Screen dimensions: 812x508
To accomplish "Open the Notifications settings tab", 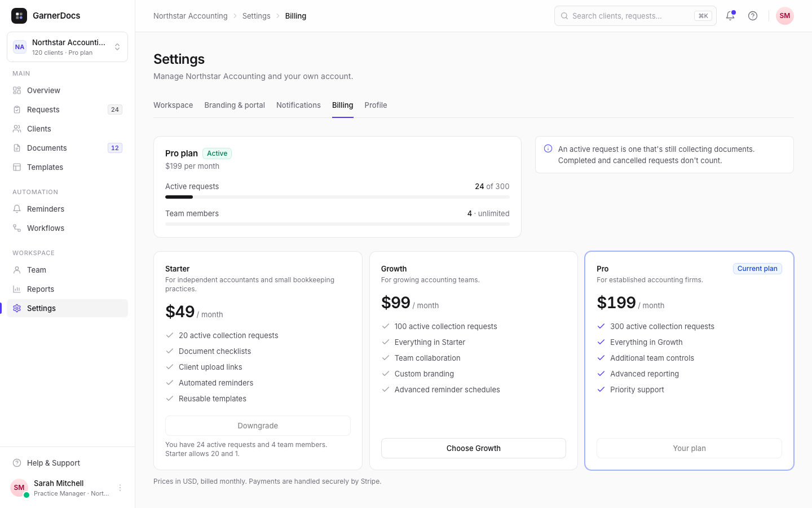I will pyautogui.click(x=298, y=105).
